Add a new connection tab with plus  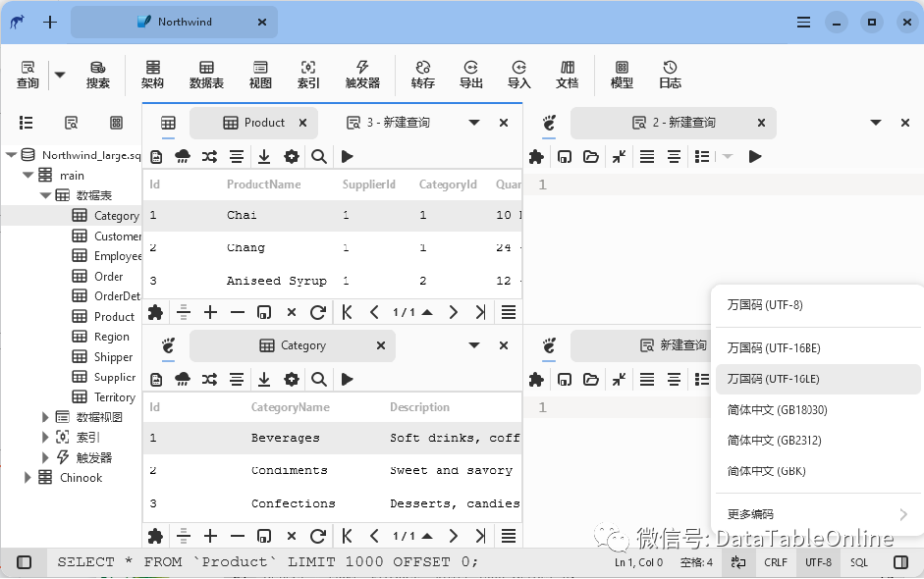click(50, 23)
